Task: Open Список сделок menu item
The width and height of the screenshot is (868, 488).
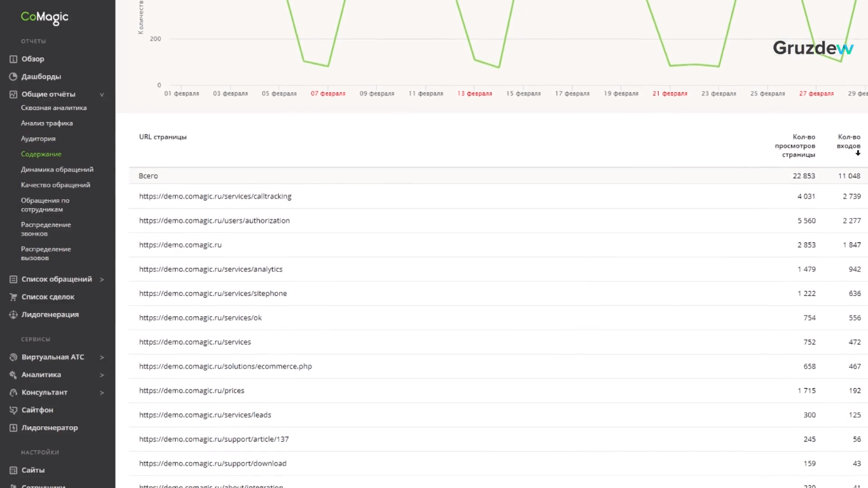Action: [48, 297]
